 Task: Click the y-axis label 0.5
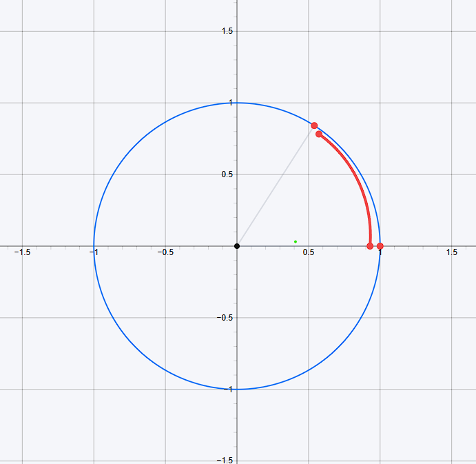227,174
